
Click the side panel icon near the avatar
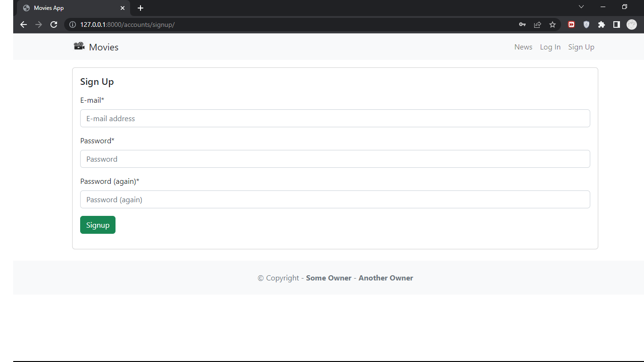(x=616, y=25)
